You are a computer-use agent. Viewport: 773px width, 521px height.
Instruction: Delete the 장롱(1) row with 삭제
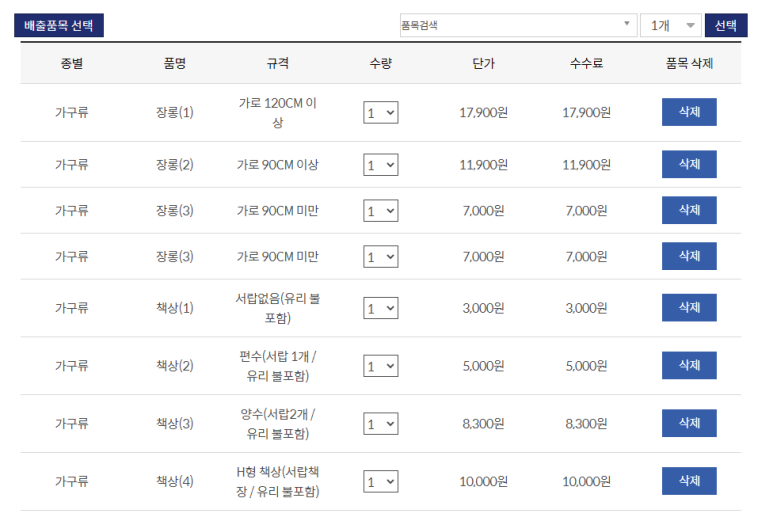689,112
